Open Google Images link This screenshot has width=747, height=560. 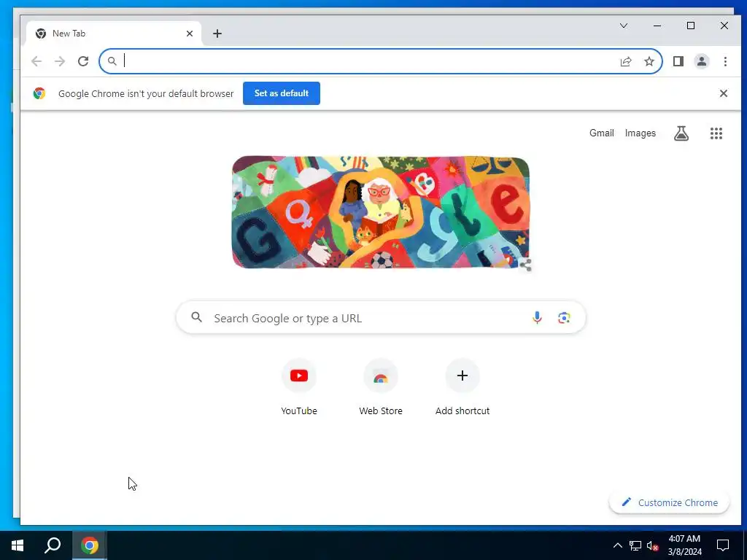click(640, 133)
